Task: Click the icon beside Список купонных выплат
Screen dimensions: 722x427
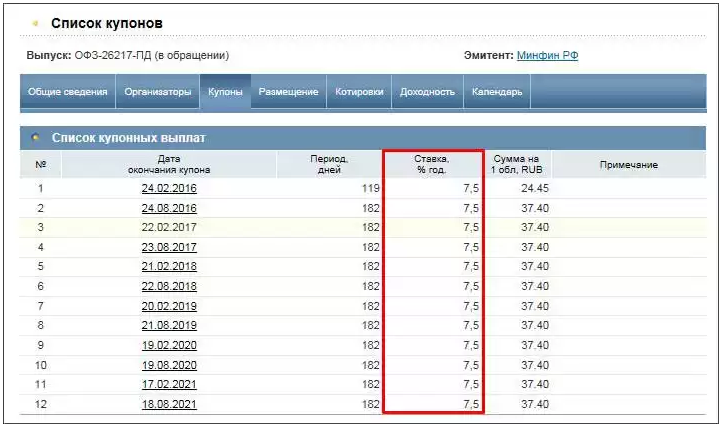Action: [x=35, y=137]
